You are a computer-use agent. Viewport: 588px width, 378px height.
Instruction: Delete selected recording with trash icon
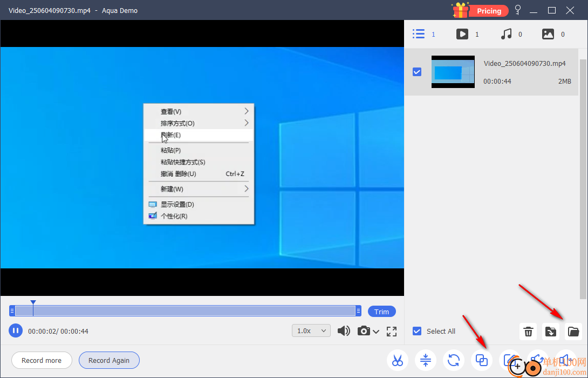pos(528,332)
